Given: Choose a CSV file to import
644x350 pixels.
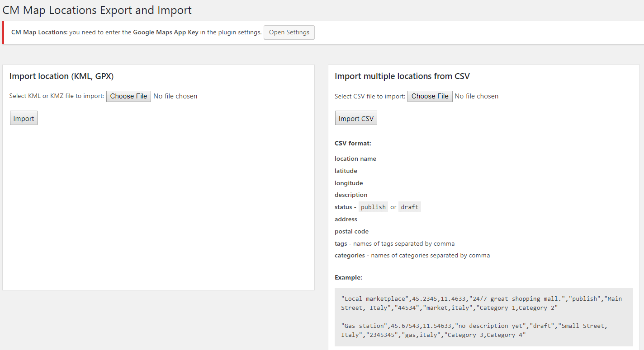Looking at the screenshot, I should 430,96.
